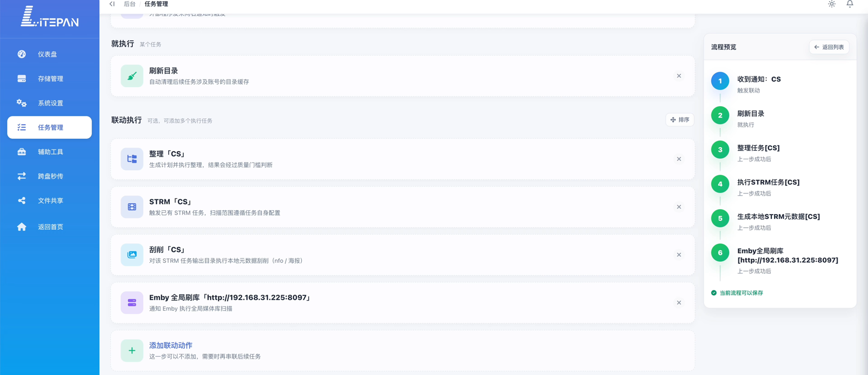
Task: Click the 添加联动动作 link
Action: 171,345
